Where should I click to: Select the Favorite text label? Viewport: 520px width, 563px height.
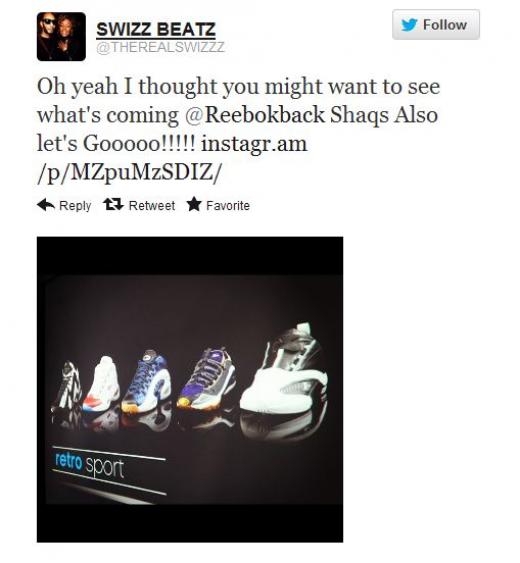(x=228, y=206)
